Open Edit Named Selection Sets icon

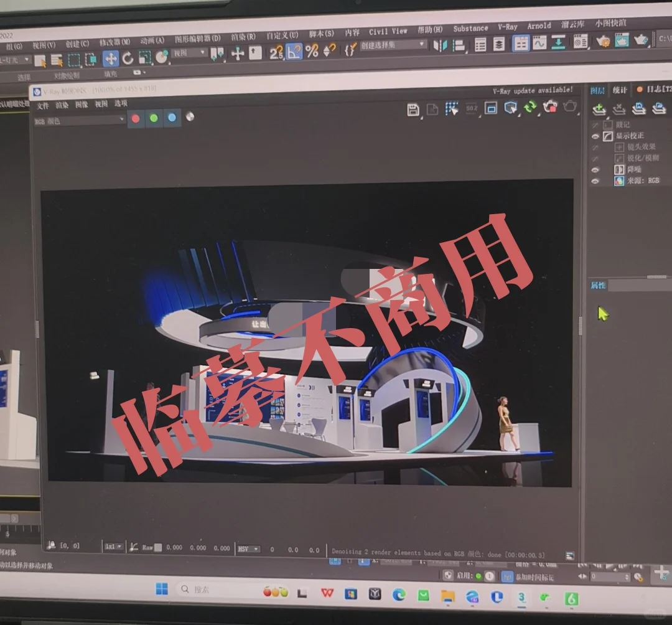point(350,50)
